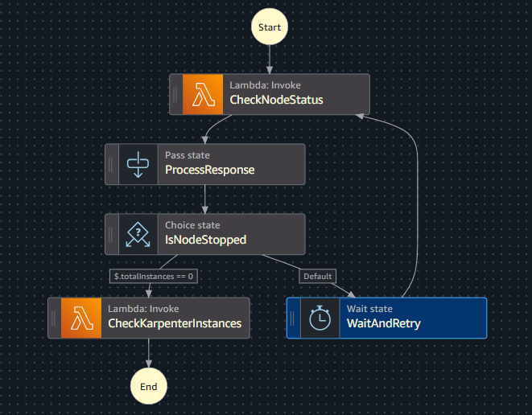Select the WaitAndRetry state name
The width and height of the screenshot is (532, 415).
click(x=384, y=323)
